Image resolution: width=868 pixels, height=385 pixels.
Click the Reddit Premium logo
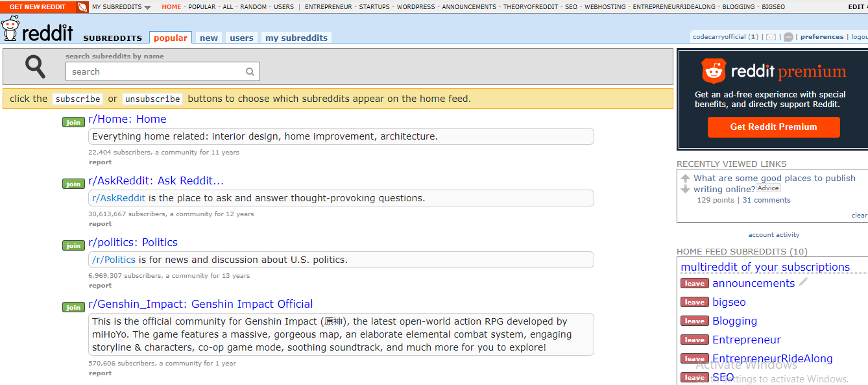click(x=773, y=71)
